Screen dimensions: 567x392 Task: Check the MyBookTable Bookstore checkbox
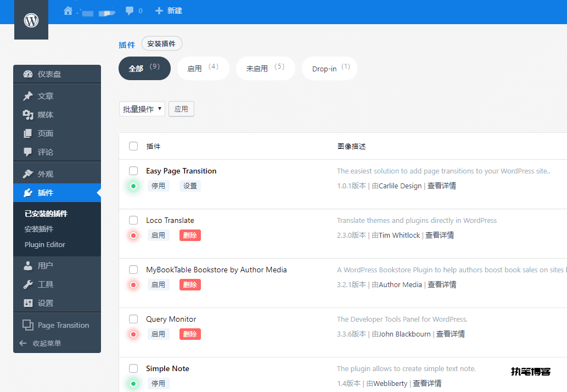(x=133, y=270)
